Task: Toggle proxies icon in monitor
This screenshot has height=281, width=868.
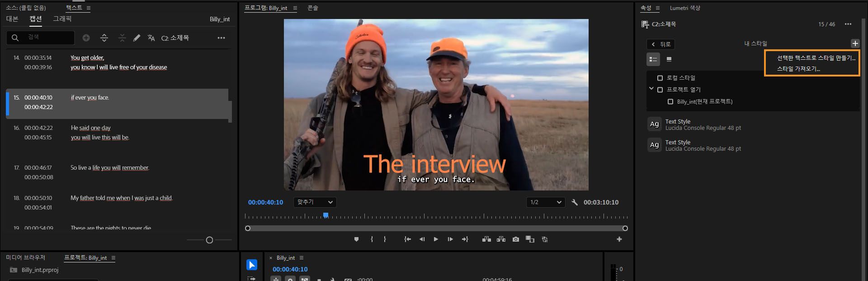Action: pos(545,239)
